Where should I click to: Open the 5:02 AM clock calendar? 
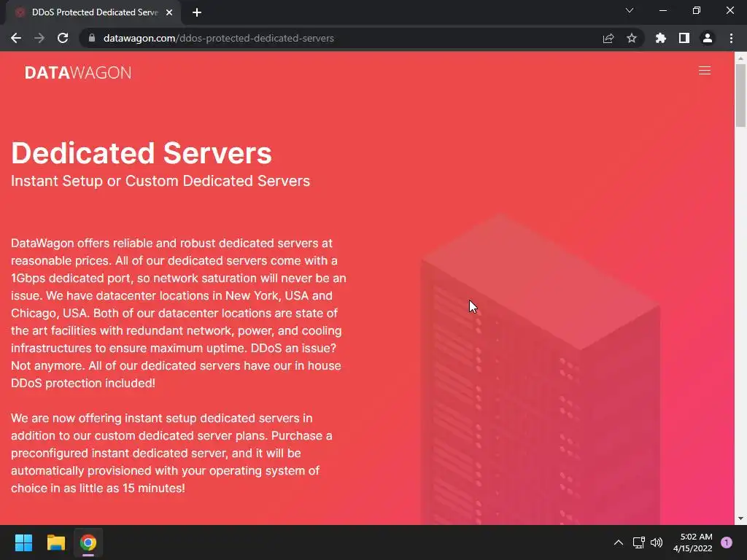693,542
